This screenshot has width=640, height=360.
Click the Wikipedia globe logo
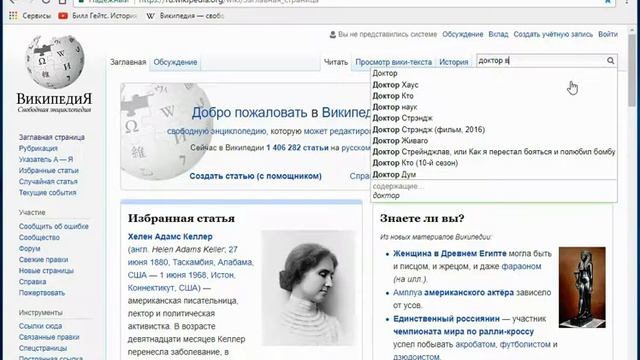pos(54,62)
